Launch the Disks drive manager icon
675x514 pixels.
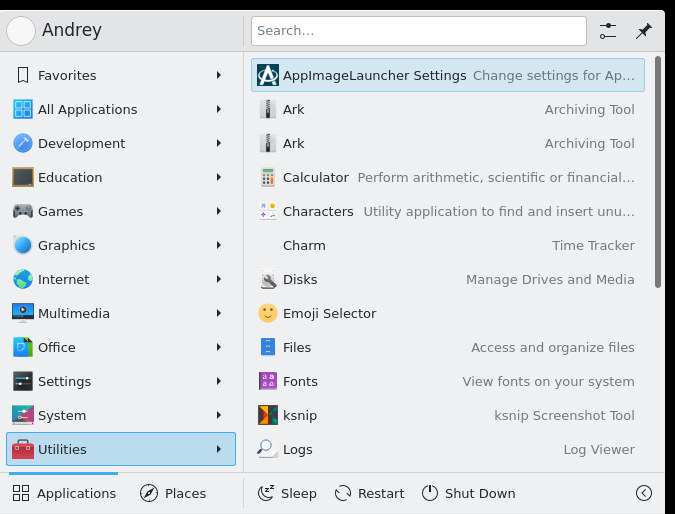pos(268,279)
